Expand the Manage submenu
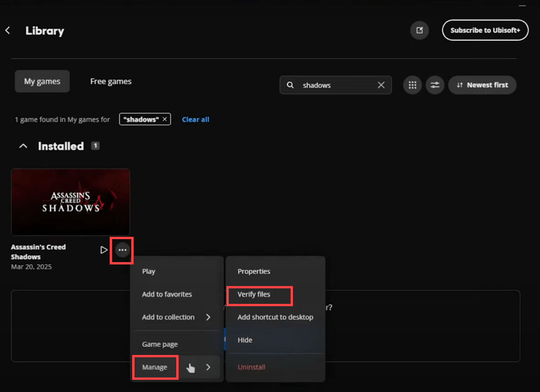 155,367
